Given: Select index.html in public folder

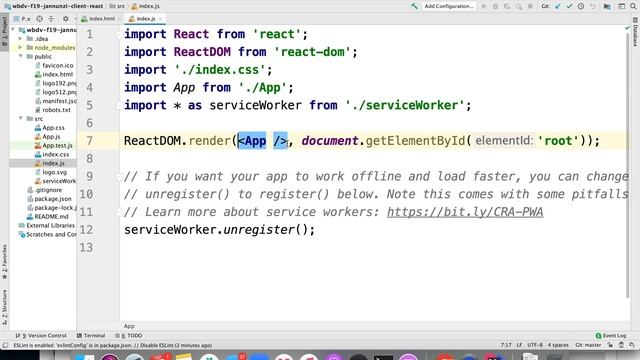Looking at the screenshot, I should coord(54,74).
